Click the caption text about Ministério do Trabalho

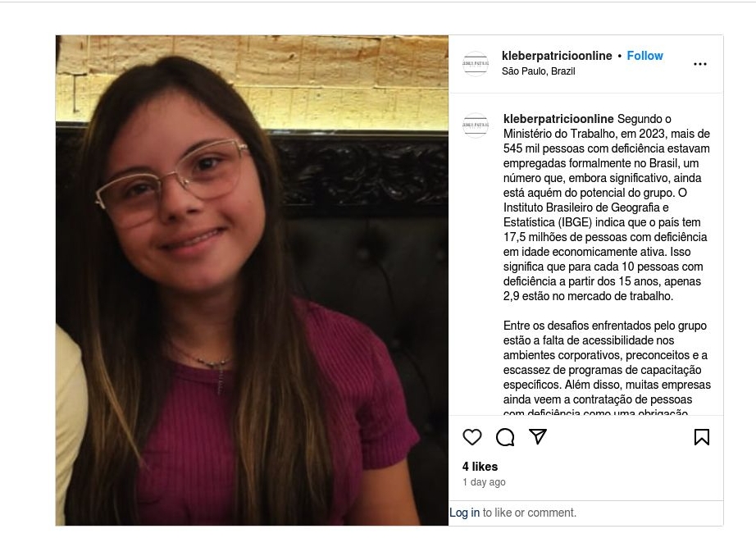point(607,207)
